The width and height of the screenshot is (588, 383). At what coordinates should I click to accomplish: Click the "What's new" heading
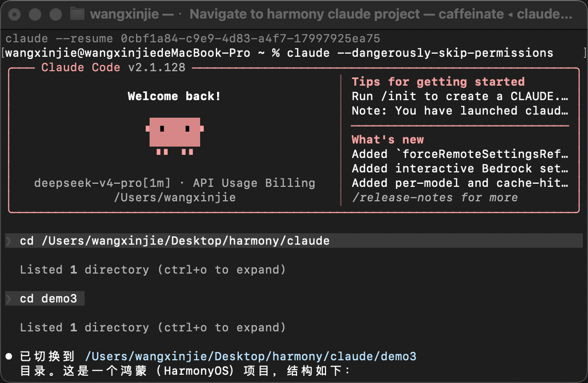tap(388, 139)
